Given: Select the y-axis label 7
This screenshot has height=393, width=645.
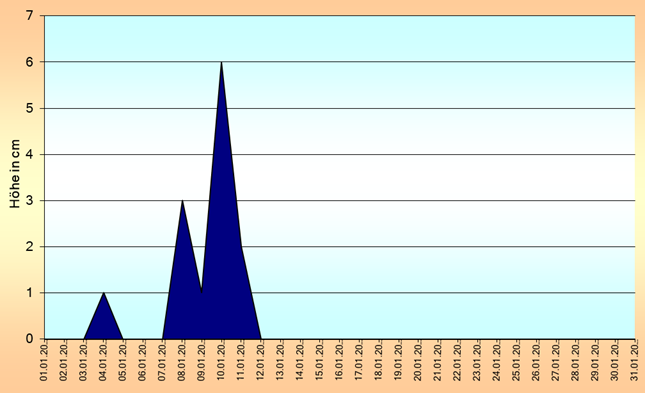Looking at the screenshot, I should click(29, 16).
